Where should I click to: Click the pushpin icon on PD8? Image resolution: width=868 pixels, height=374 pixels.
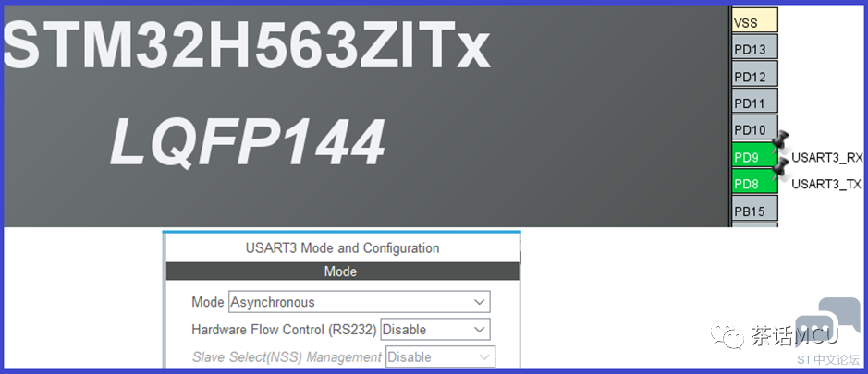point(780,167)
